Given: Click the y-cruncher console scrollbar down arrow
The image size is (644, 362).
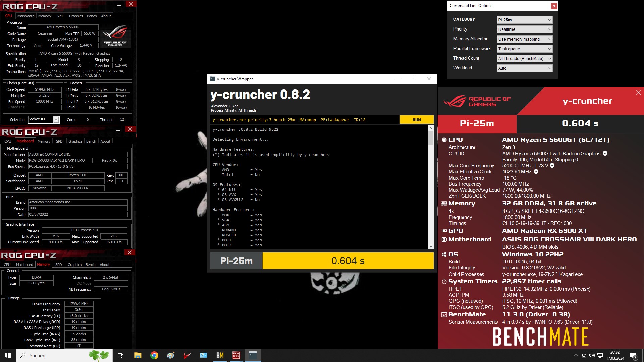Looking at the screenshot, I should [x=431, y=247].
